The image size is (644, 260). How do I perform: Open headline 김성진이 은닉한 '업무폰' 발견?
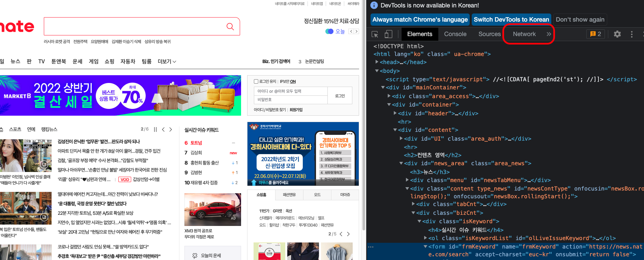click(99, 142)
